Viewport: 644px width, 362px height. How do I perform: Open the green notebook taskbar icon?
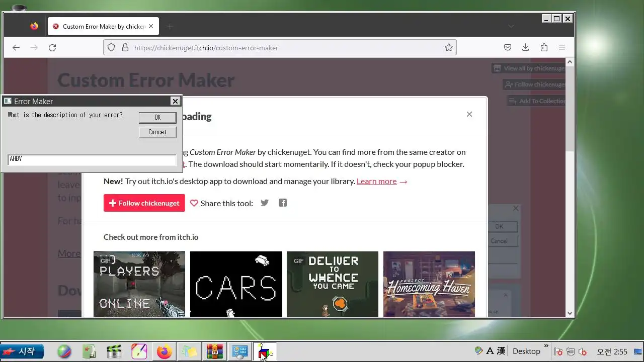tap(89, 351)
